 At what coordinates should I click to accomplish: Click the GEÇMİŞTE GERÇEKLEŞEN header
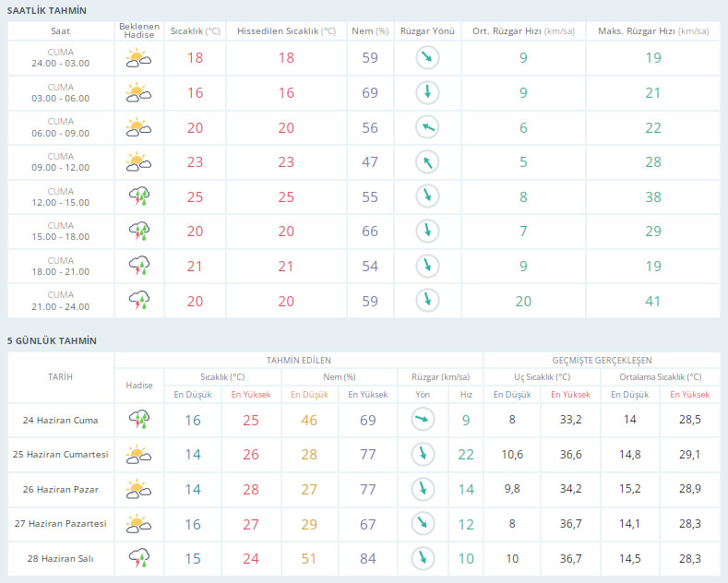coord(602,360)
